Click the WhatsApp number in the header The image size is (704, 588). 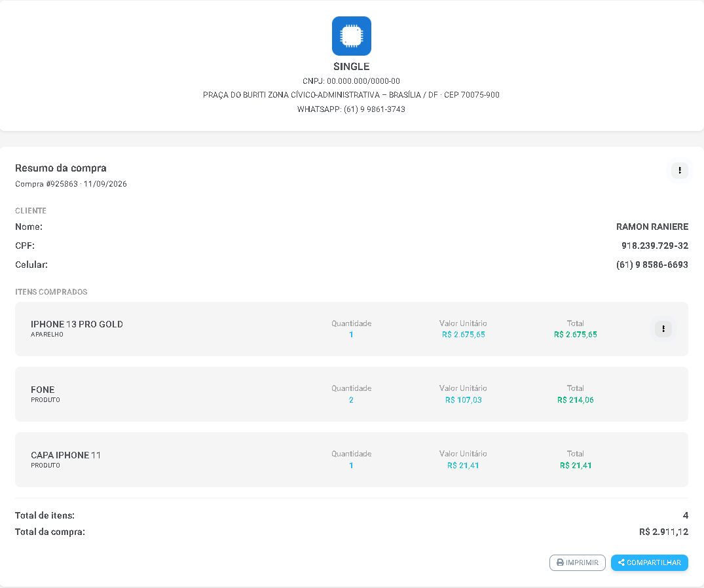[375, 109]
